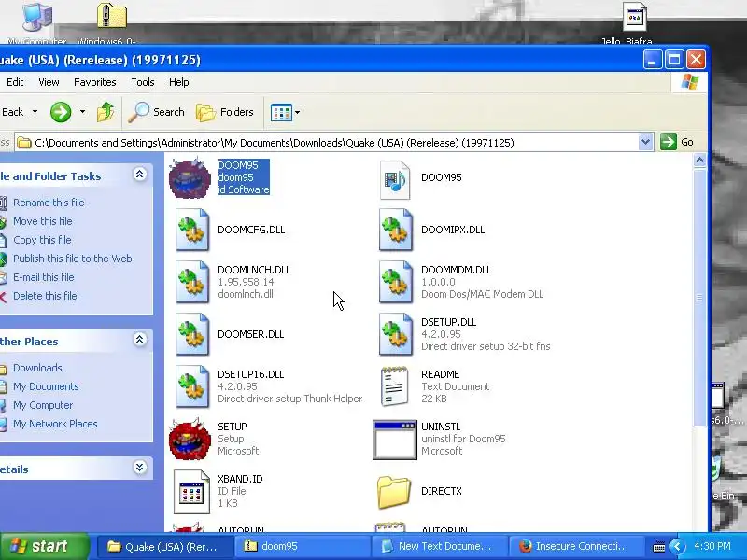Screen dimensions: 747x560
Task: Click the scrollbar up arrow
Action: click(x=699, y=161)
